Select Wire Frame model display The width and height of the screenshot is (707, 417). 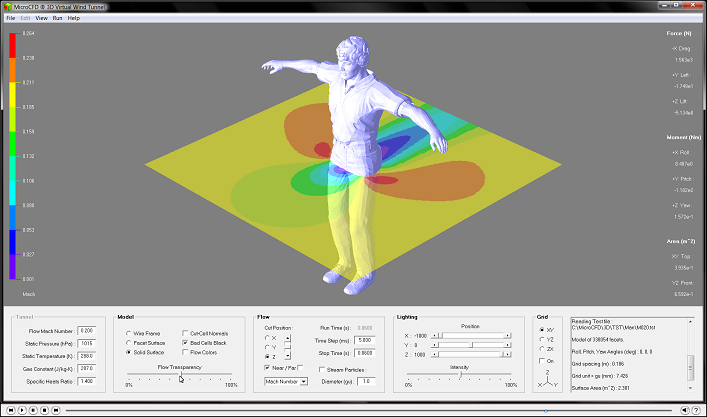pyautogui.click(x=129, y=334)
